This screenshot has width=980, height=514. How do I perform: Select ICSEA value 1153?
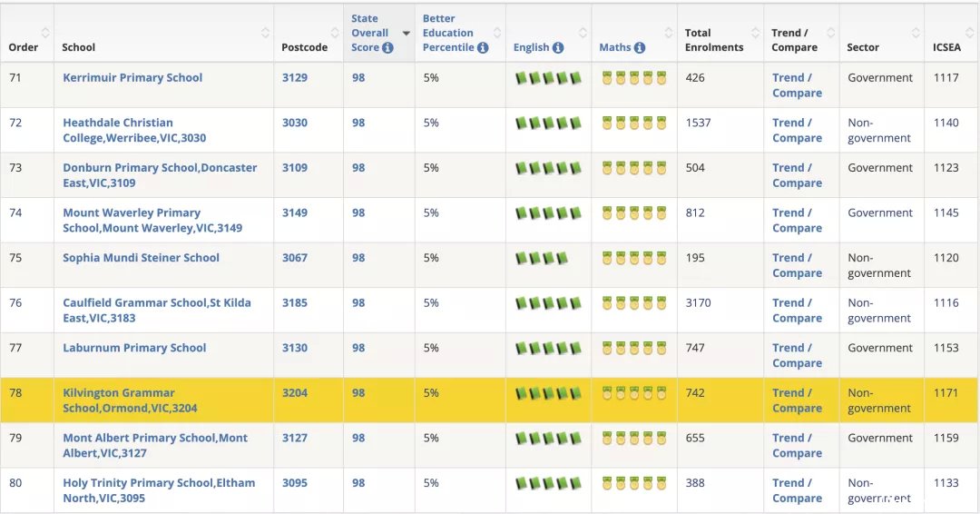pos(946,348)
